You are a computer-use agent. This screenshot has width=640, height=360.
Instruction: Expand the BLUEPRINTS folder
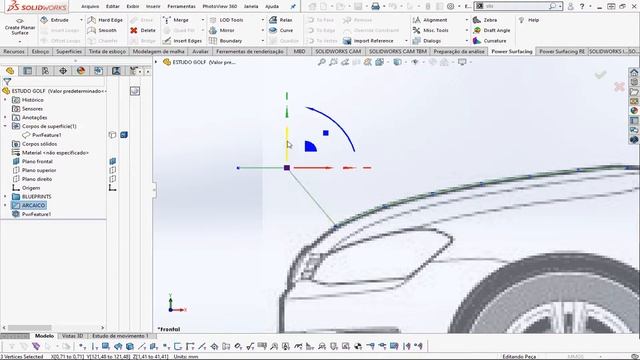[x=5, y=197]
